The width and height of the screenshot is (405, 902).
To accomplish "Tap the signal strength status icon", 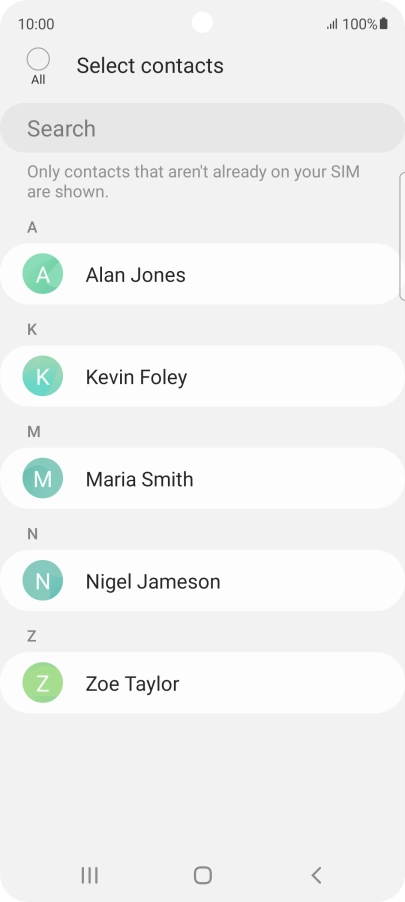I will click(332, 24).
